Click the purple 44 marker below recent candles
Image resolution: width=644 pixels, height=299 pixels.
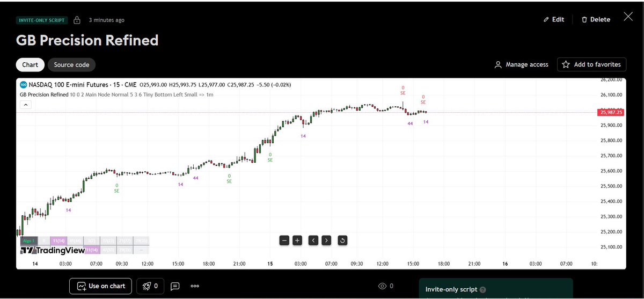pos(410,123)
